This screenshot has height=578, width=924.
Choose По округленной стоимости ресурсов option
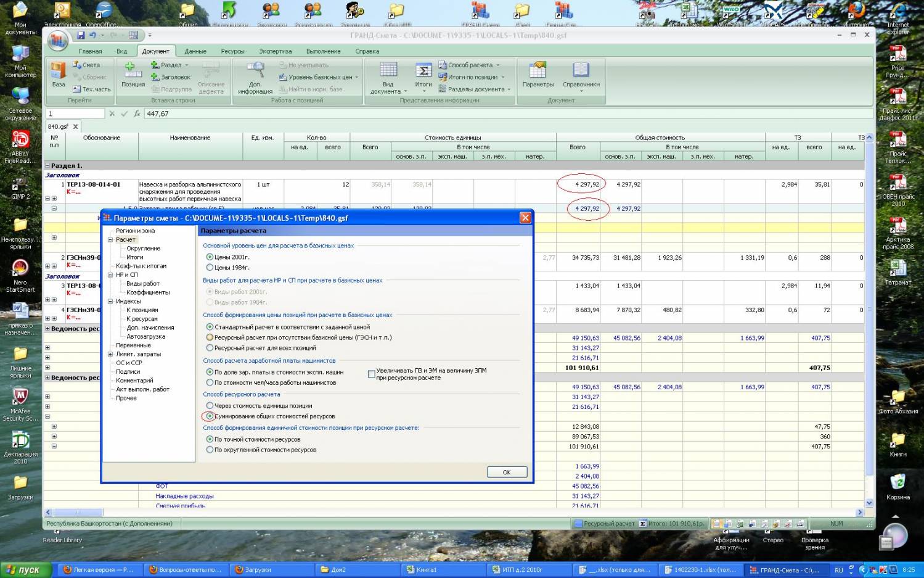tap(210, 450)
